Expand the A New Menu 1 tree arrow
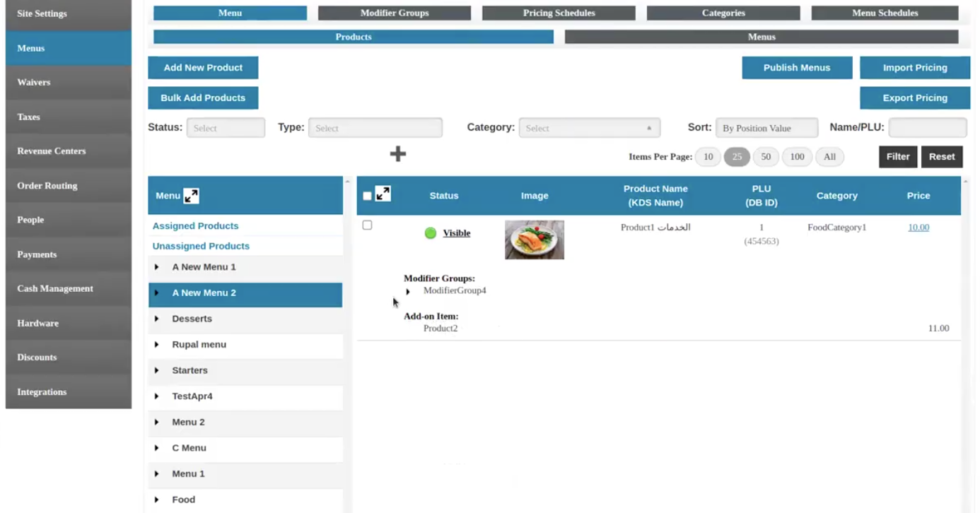The height and width of the screenshot is (513, 980). (157, 267)
